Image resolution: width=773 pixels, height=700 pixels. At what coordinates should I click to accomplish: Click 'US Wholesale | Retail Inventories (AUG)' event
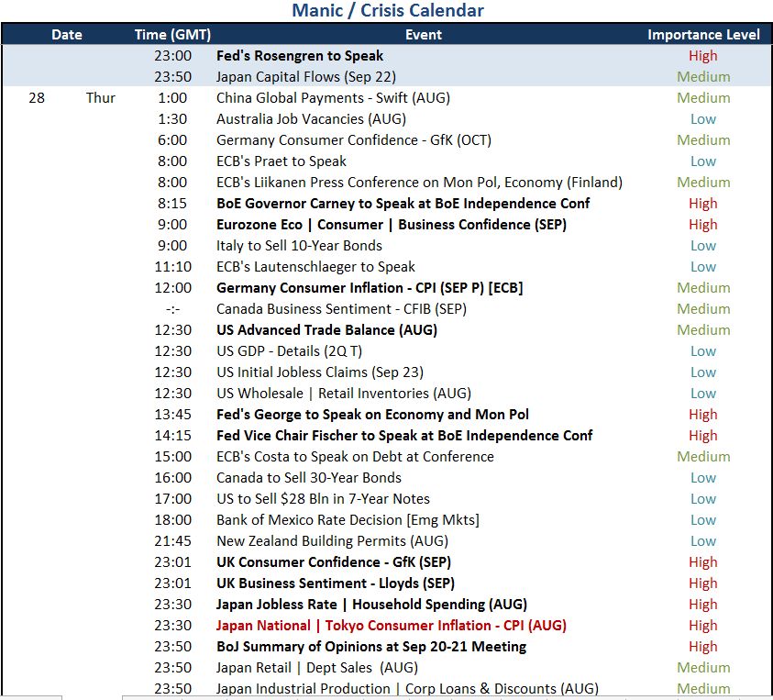[344, 394]
